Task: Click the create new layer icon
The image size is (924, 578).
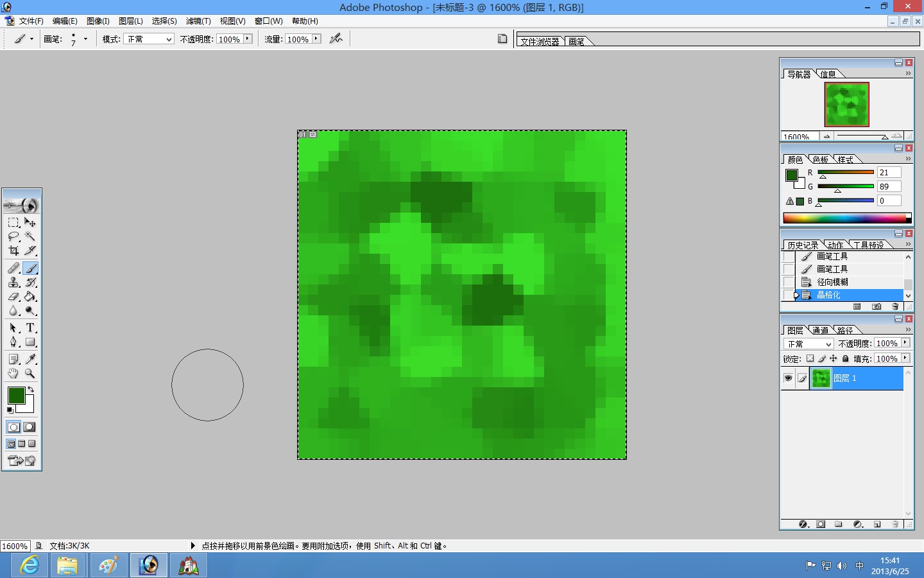Action: [x=877, y=525]
